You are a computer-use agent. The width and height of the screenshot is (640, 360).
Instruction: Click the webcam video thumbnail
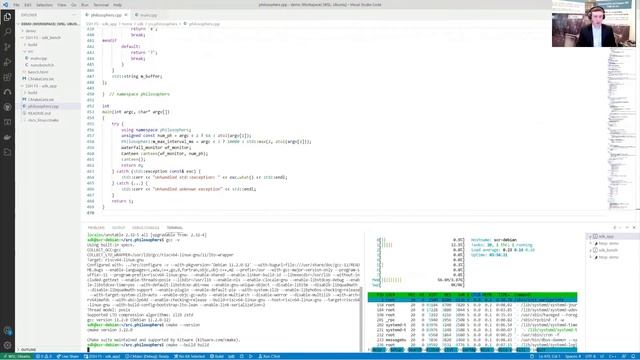[594, 24]
